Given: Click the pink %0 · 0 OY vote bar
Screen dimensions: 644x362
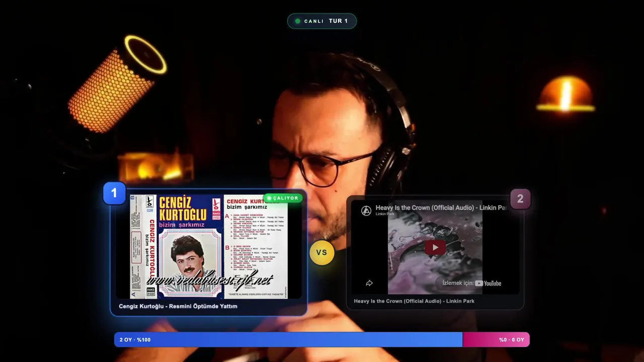Looking at the screenshot, I should click(496, 339).
